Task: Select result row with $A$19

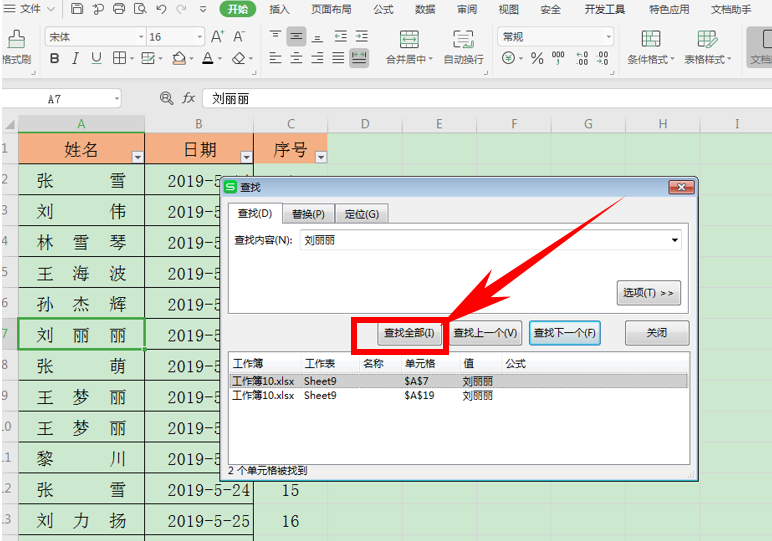Action: [x=458, y=396]
